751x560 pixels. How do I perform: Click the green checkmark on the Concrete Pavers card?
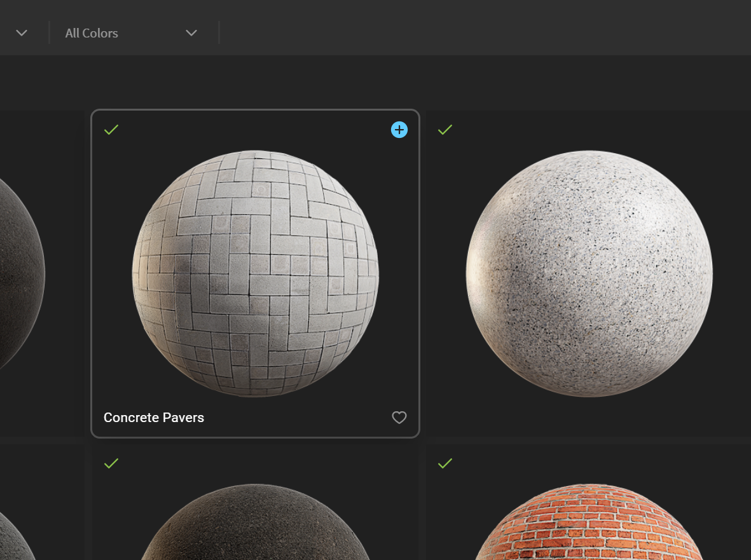pos(111,130)
